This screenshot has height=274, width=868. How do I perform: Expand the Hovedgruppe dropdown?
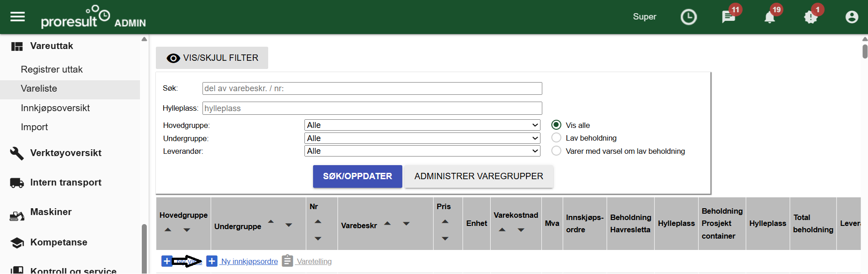tap(422, 125)
